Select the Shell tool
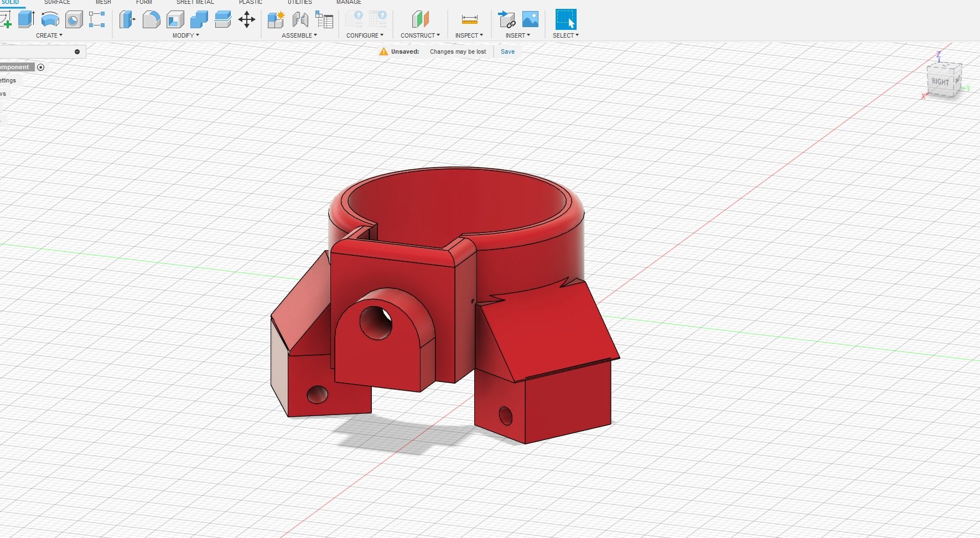This screenshot has height=538, width=980. (x=175, y=20)
